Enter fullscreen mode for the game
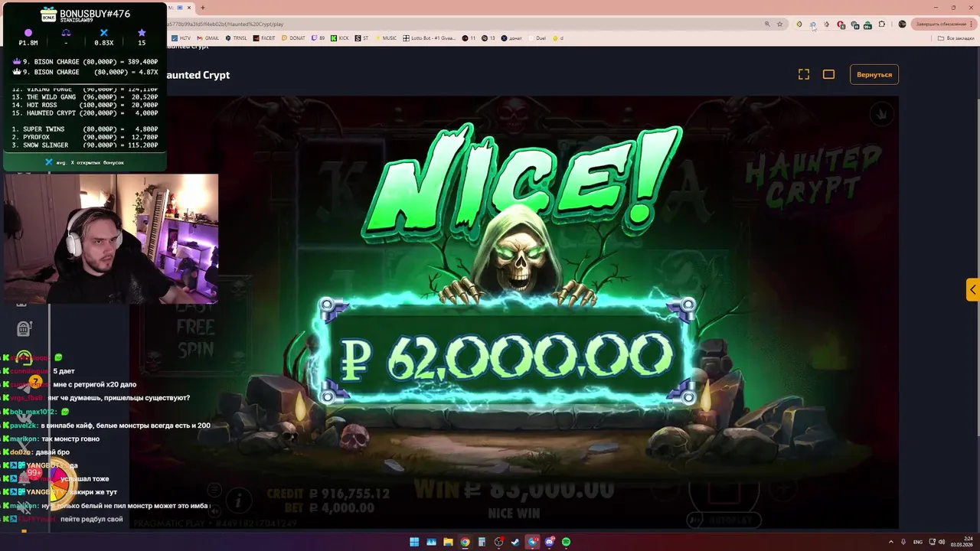 pyautogui.click(x=804, y=74)
